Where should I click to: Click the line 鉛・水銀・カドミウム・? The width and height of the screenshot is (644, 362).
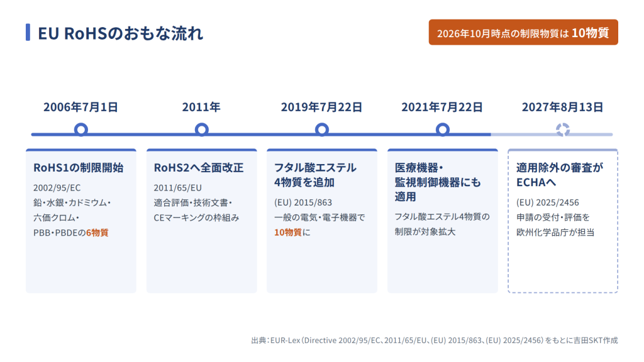pos(72,203)
